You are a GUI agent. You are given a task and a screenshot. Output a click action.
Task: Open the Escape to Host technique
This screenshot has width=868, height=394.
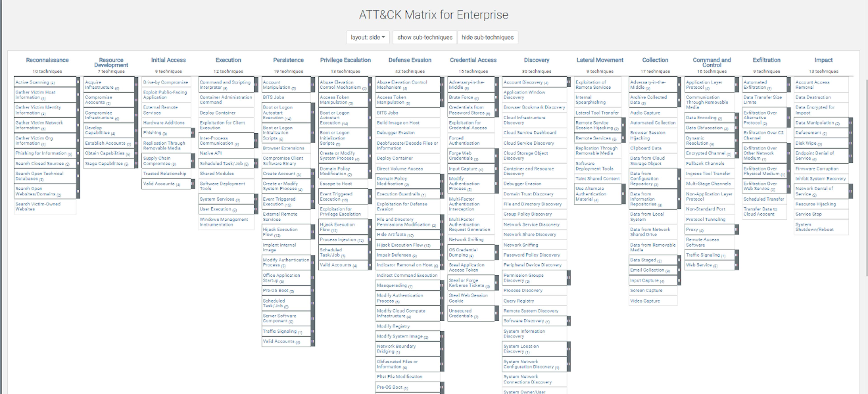point(336,184)
